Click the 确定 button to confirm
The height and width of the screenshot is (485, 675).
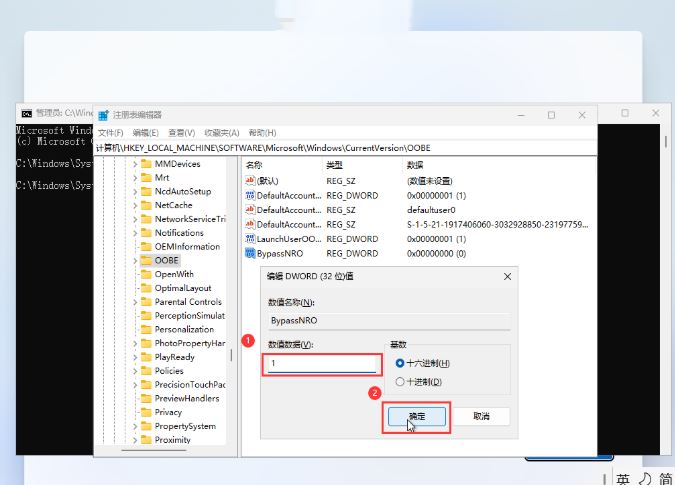[417, 416]
